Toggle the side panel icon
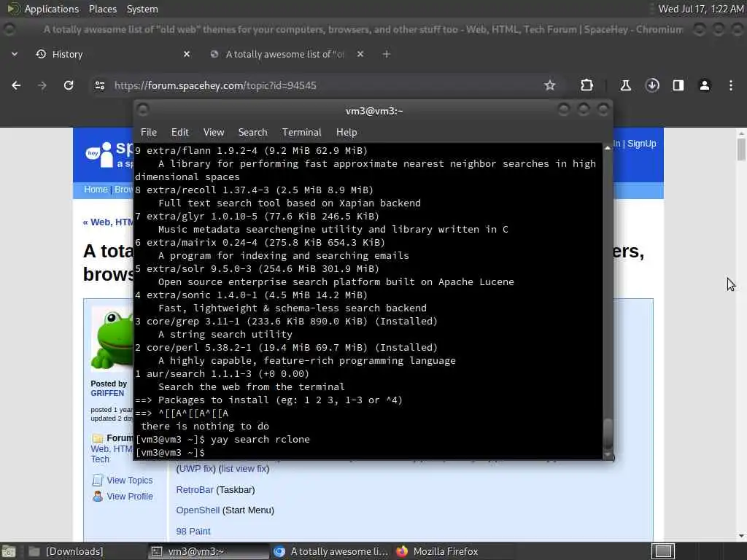Image resolution: width=747 pixels, height=560 pixels. click(678, 85)
